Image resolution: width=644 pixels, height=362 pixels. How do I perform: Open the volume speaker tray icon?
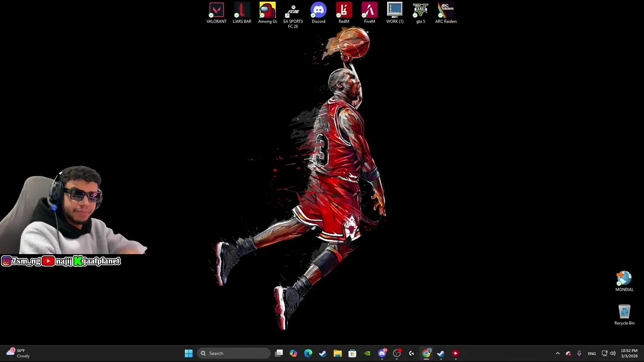[613, 353]
